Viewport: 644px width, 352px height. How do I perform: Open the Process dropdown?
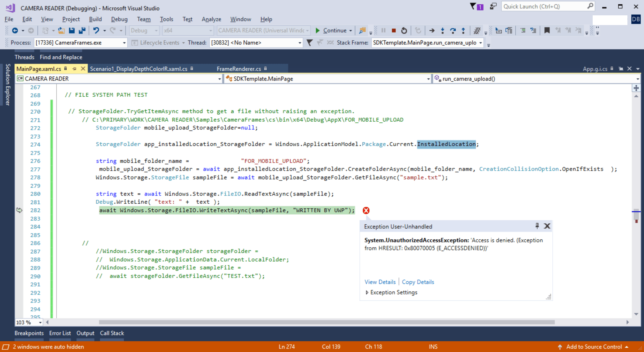coord(124,43)
